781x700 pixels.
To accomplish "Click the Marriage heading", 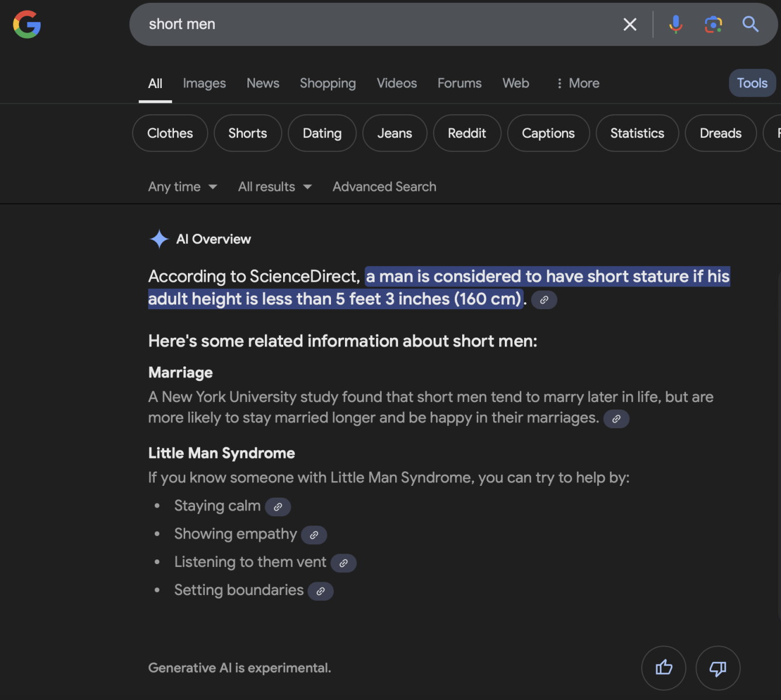I will tap(180, 373).
